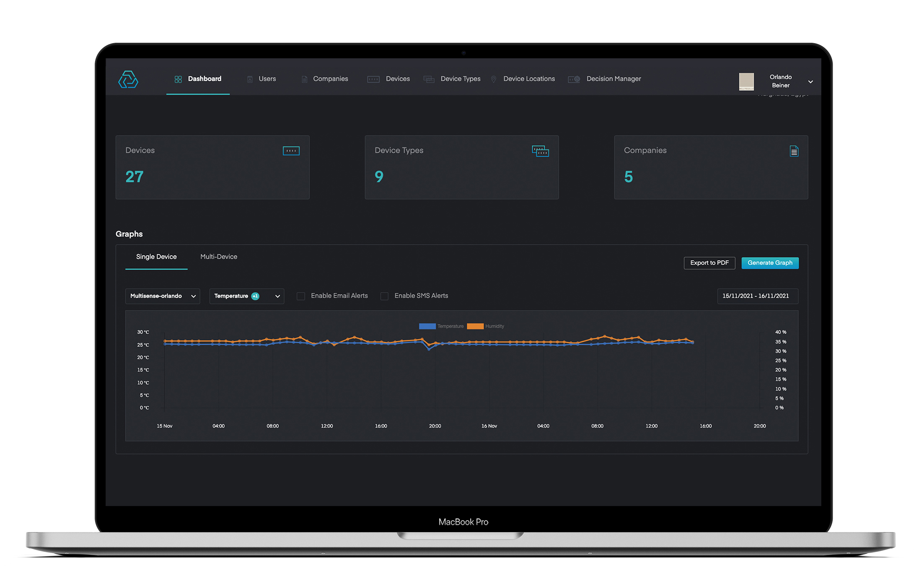The height and width of the screenshot is (587, 924).
Task: Click the Device Locations pin icon
Action: click(x=494, y=79)
